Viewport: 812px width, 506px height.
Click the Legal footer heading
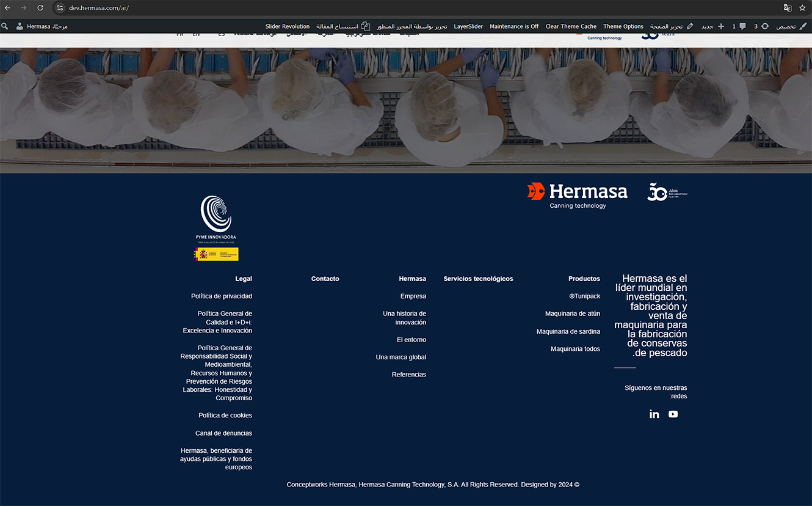(244, 279)
